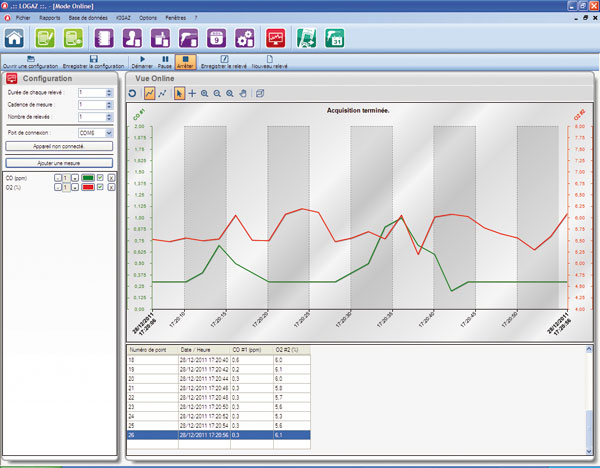
Task: Click the Ajouter une mesure button
Action: pos(59,163)
